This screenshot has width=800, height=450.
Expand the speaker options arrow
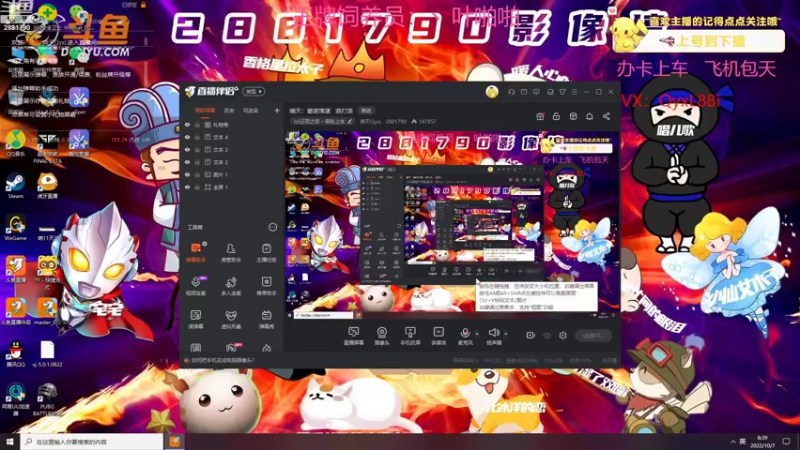pos(506,334)
